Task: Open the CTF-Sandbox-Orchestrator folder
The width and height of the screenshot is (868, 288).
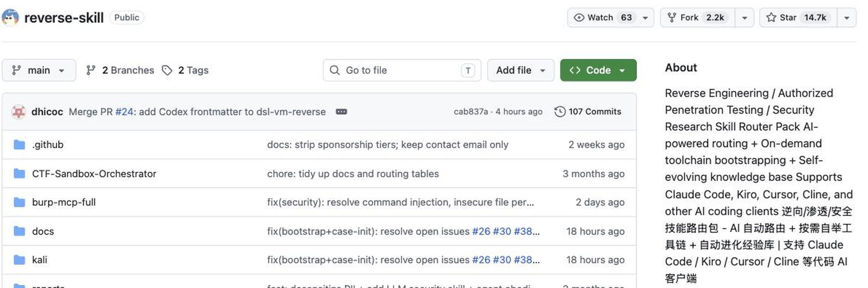Action: 94,174
